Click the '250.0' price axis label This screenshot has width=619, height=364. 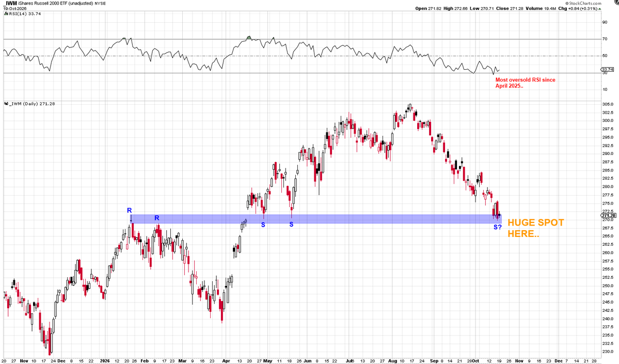608,286
